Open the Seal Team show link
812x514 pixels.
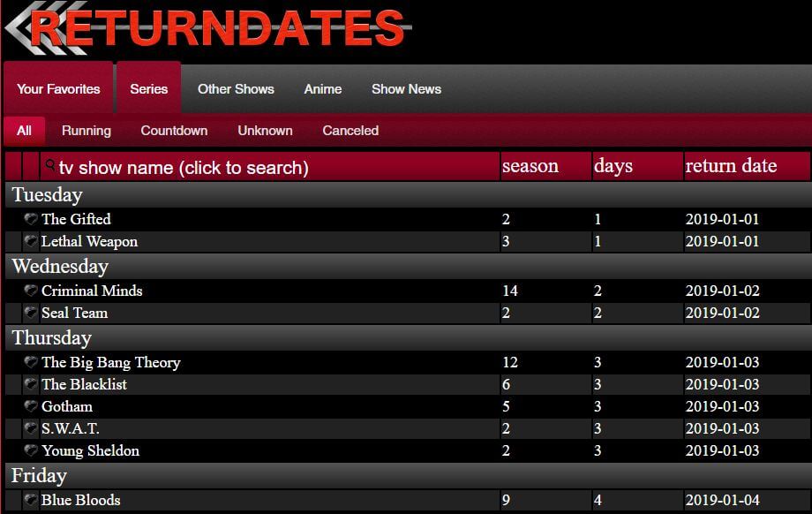(74, 313)
